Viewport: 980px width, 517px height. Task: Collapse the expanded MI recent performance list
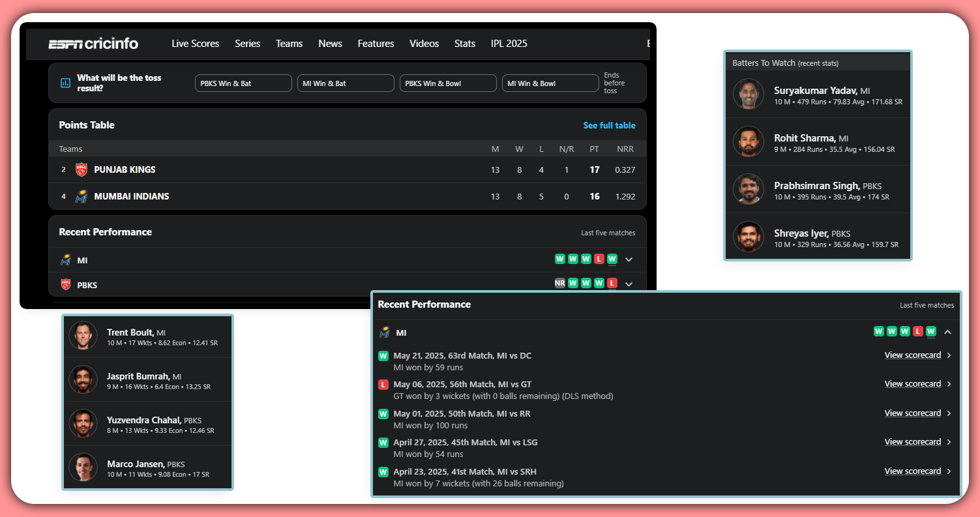point(947,332)
